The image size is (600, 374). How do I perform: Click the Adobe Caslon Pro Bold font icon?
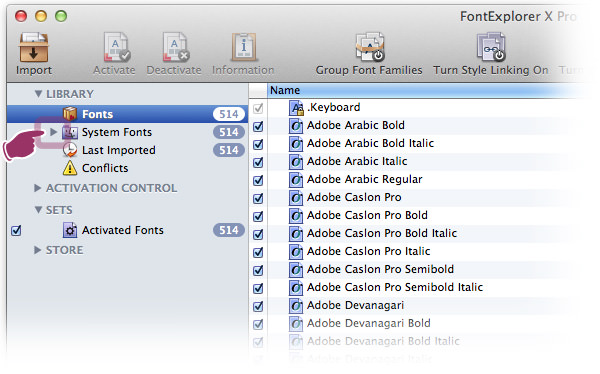coord(295,216)
